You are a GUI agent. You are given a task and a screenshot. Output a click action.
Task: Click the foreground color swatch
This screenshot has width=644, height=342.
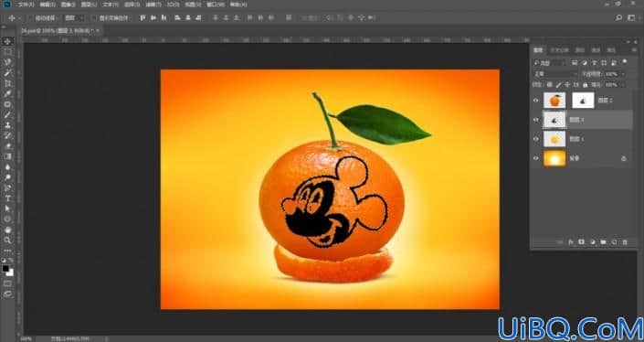pos(5,269)
